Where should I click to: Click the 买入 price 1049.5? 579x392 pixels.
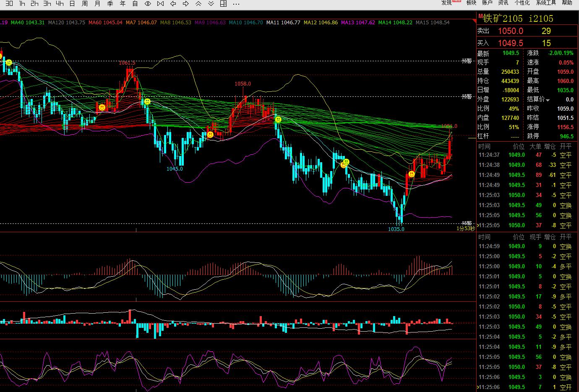pos(510,43)
